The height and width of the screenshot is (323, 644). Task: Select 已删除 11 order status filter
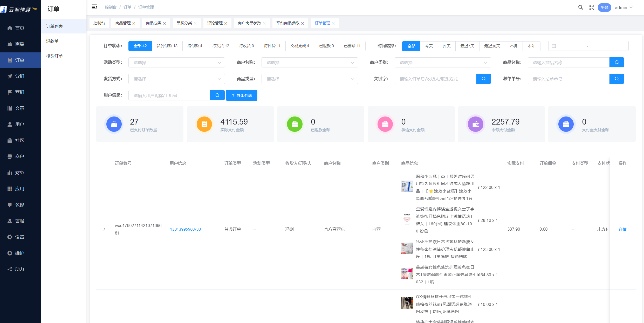click(352, 46)
